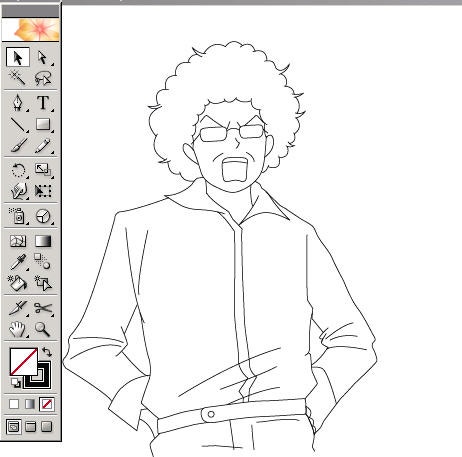Apply Gradient mode button below swatches
Viewport: 462px width, 457px height.
(30, 404)
